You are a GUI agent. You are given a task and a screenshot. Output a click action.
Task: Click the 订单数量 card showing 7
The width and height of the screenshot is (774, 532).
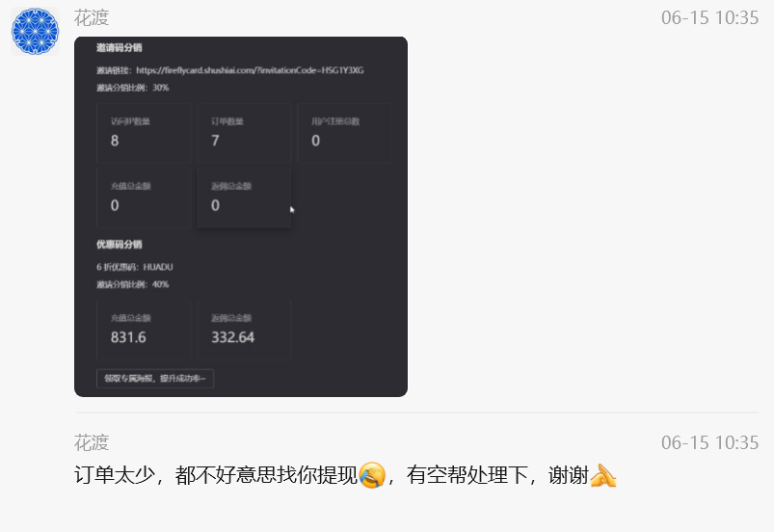click(244, 133)
